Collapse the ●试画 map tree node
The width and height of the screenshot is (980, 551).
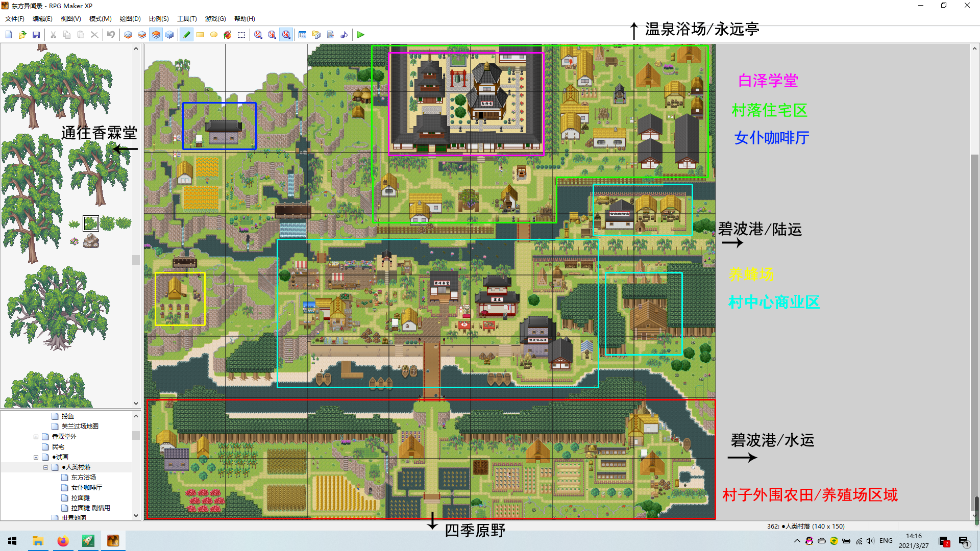pyautogui.click(x=36, y=457)
